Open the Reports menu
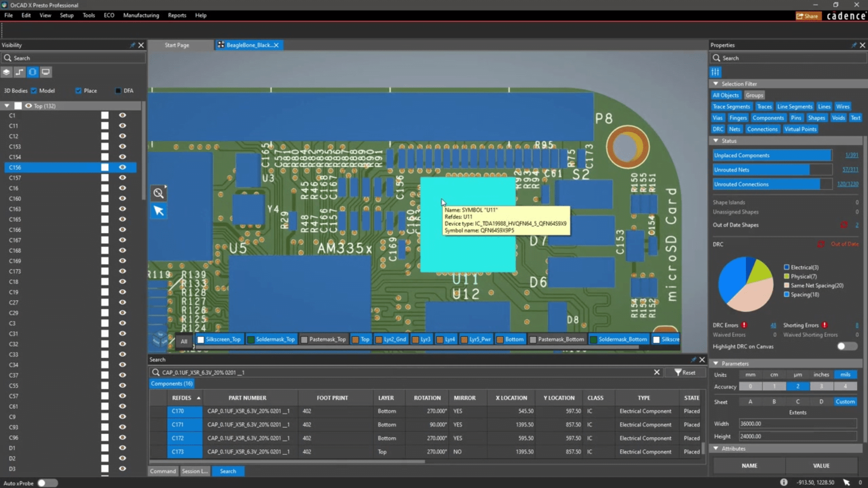Screen dimensions: 868x488 [177, 15]
